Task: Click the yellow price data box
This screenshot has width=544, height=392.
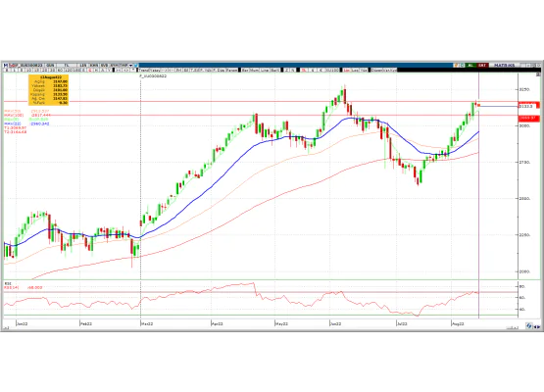Action: 49,89
